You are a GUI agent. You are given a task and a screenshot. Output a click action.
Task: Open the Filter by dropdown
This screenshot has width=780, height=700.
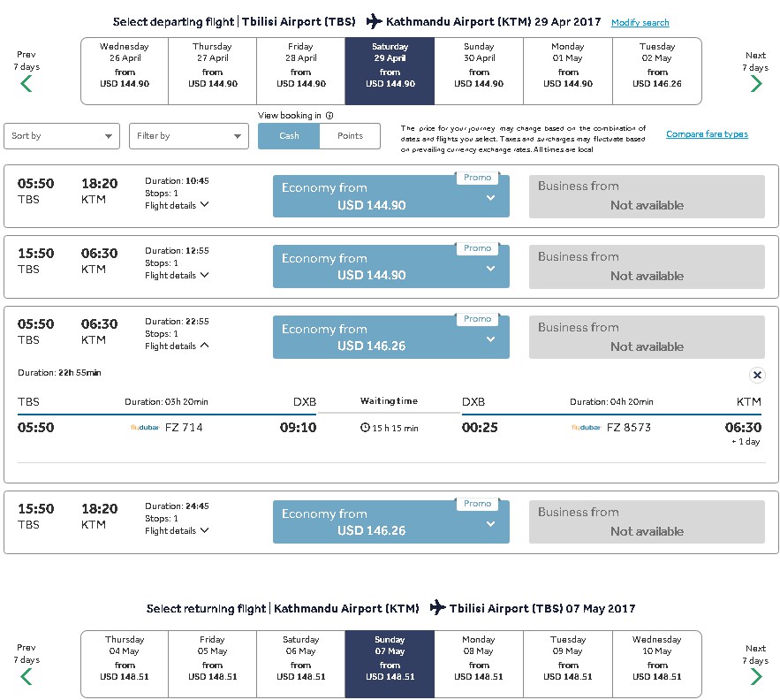(x=189, y=136)
